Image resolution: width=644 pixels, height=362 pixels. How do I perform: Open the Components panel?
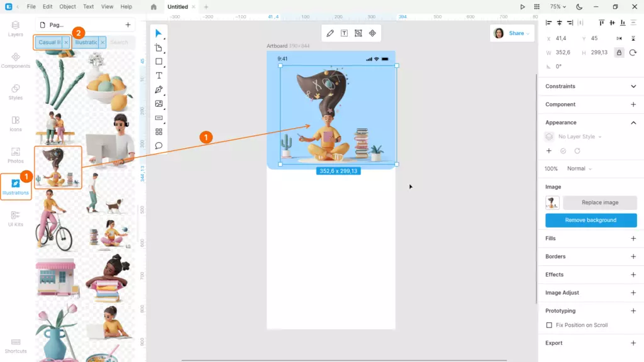pos(16,60)
